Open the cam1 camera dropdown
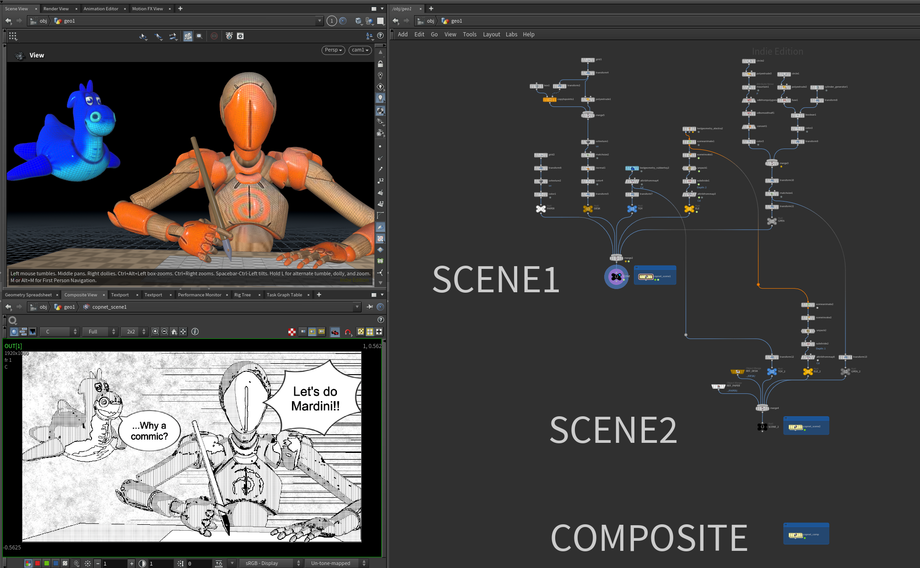This screenshot has height=568, width=920. pyautogui.click(x=359, y=50)
